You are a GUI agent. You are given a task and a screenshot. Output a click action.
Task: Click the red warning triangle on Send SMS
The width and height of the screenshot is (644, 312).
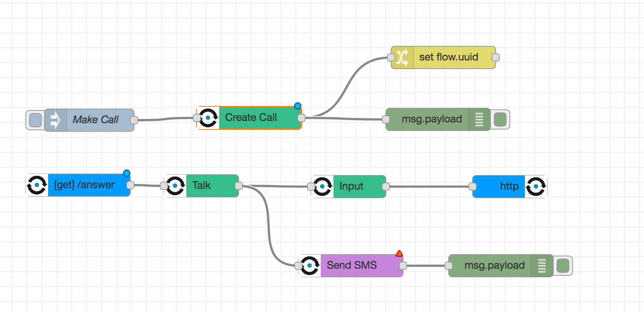[x=399, y=254]
